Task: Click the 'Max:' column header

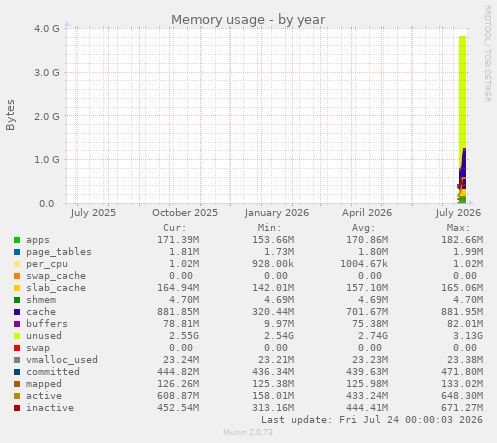Action: [458, 228]
